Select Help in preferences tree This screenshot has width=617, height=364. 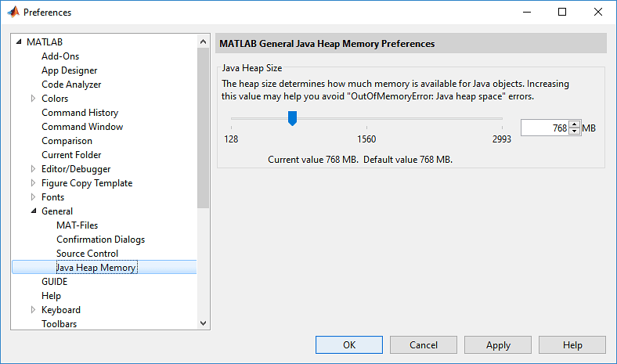click(51, 296)
